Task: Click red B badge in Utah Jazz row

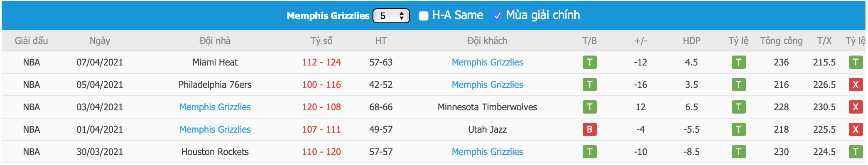Action: click(x=589, y=129)
